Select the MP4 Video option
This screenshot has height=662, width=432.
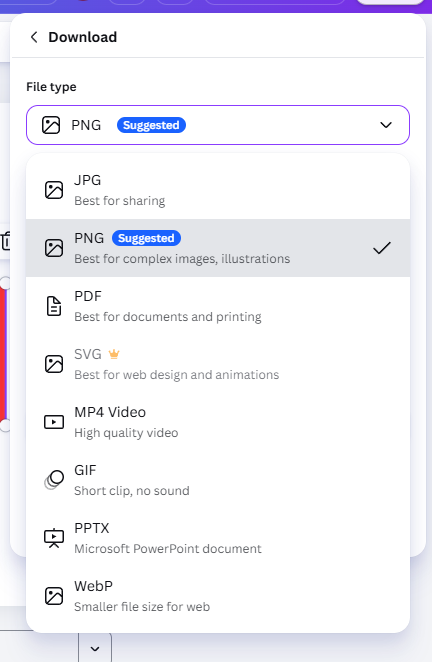click(x=218, y=422)
